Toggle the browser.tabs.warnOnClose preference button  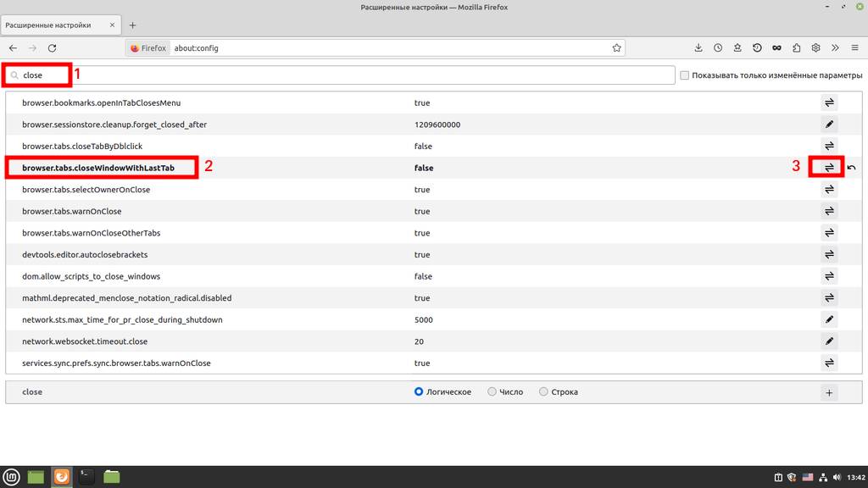[829, 211]
